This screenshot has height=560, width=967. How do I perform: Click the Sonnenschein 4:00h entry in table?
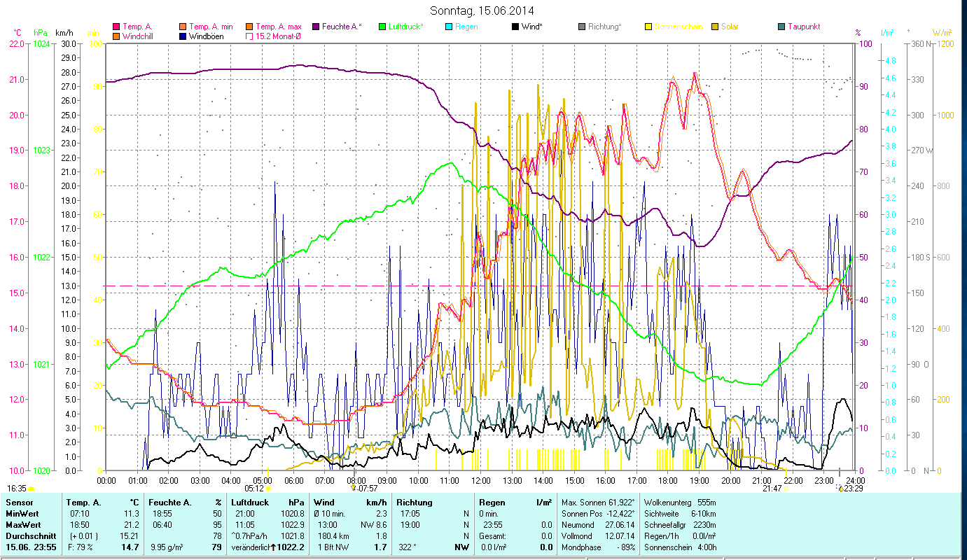679,547
